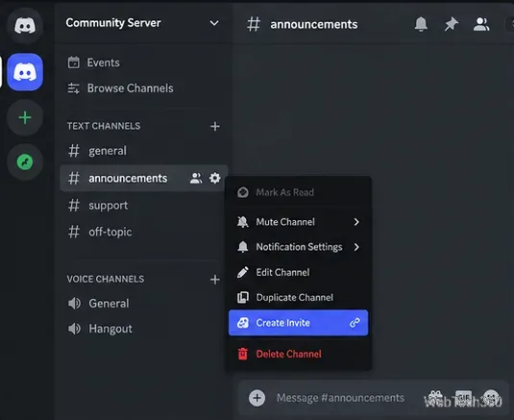Open Discord home direct messages icon
Screen dimensions: 514x420
[x=25, y=26]
